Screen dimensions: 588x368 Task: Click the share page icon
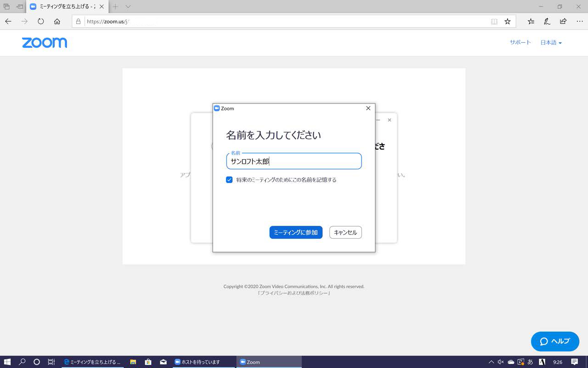tap(563, 21)
